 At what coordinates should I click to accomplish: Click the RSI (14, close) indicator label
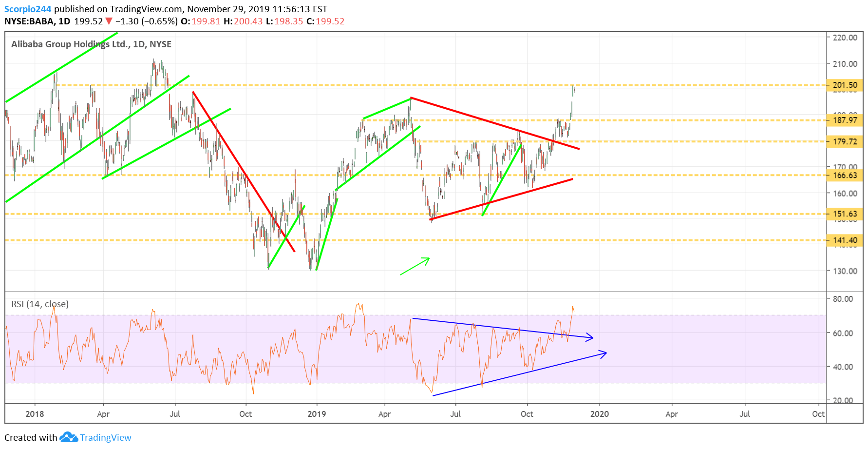(x=40, y=304)
